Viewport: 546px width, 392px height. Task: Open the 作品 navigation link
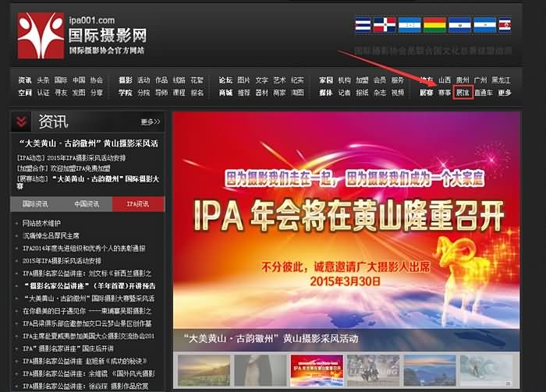(x=161, y=80)
